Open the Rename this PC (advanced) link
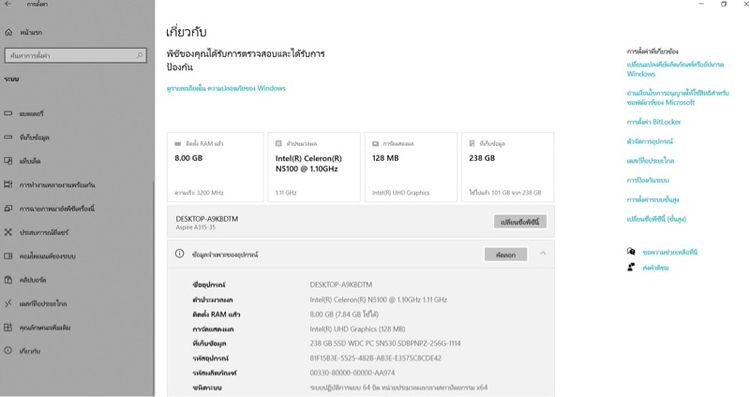Screen dimensions: 750x397 click(x=656, y=219)
